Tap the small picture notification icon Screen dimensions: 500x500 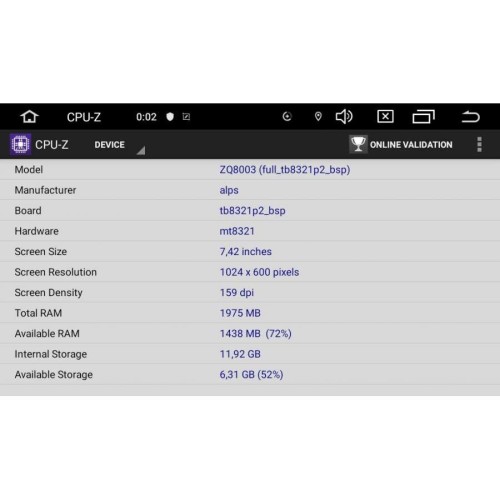186,117
